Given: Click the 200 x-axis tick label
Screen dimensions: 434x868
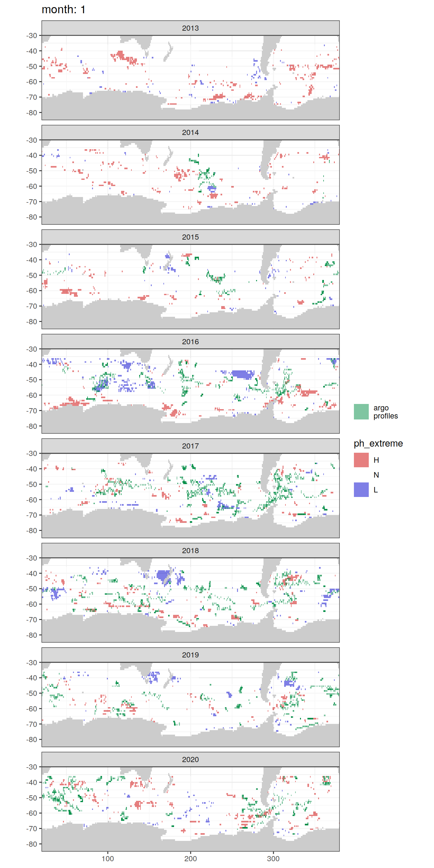Looking at the screenshot, I should pyautogui.click(x=191, y=858).
